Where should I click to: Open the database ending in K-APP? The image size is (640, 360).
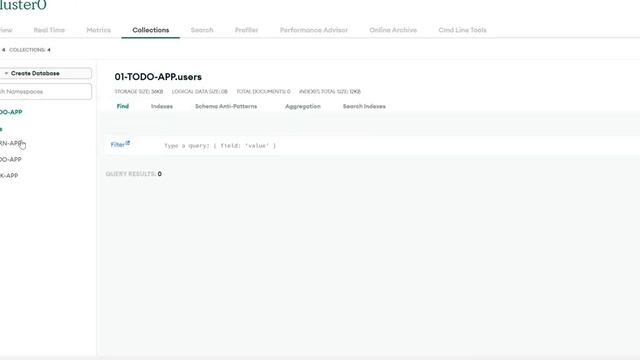pos(9,176)
